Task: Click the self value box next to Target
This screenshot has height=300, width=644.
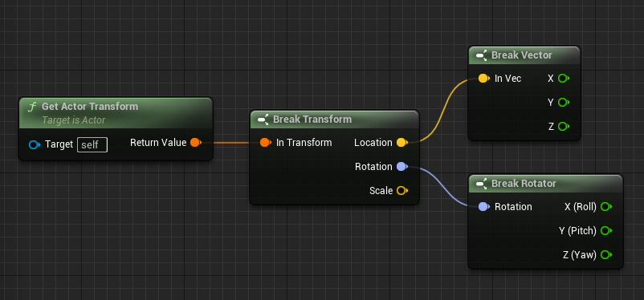Action: (92, 145)
